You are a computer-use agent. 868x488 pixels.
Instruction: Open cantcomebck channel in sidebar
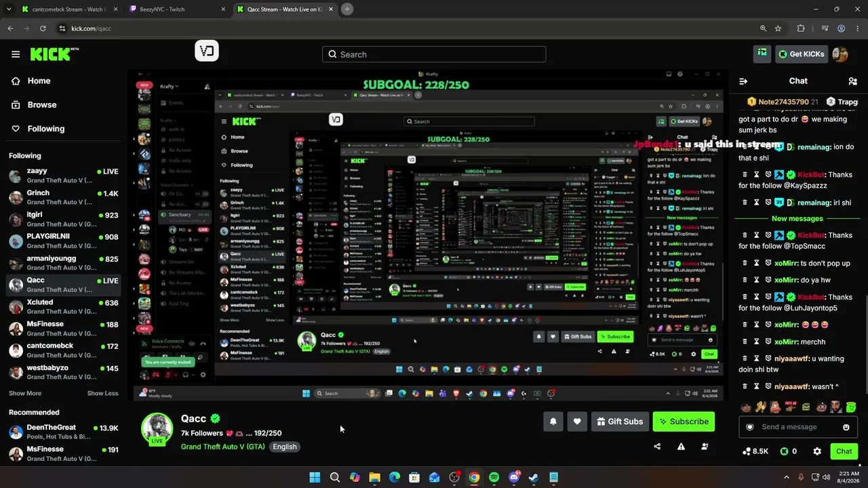pyautogui.click(x=64, y=350)
